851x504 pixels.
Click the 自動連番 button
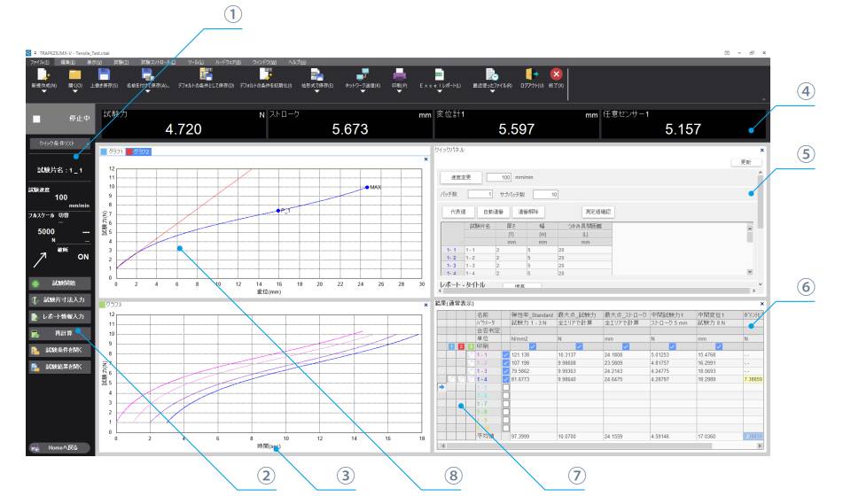coord(494,212)
